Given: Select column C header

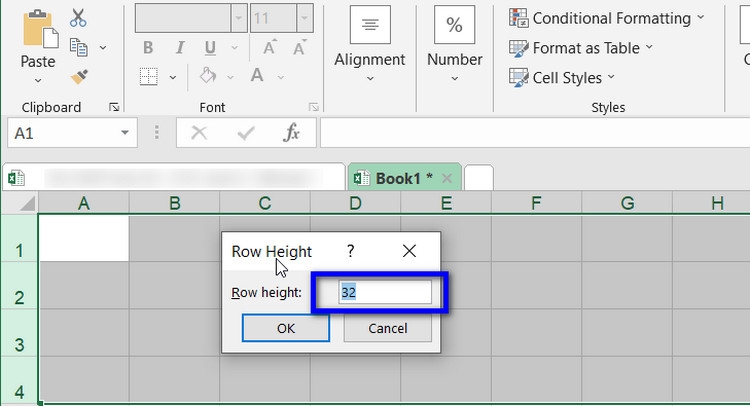Looking at the screenshot, I should click(x=265, y=203).
